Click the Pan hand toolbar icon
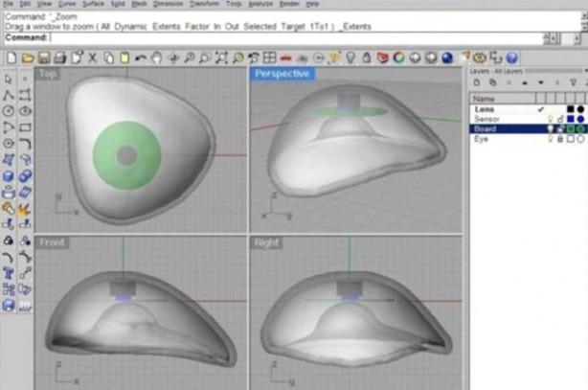Screen dimensions: 588x390 click(x=156, y=58)
